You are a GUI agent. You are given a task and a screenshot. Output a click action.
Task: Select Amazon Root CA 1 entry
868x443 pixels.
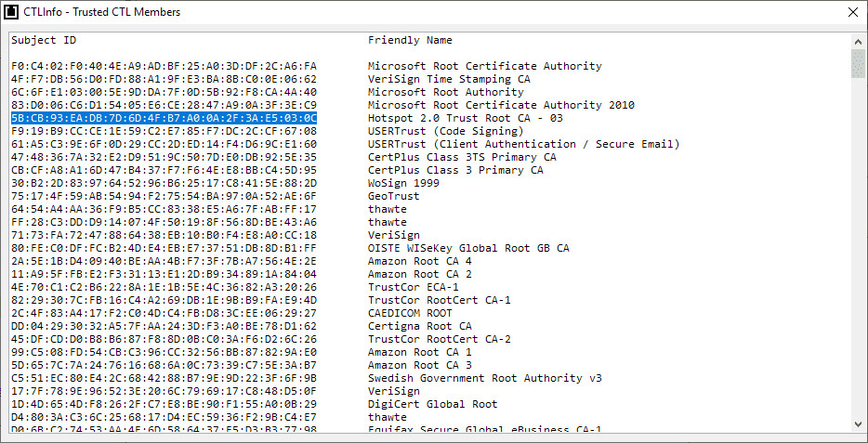[420, 352]
